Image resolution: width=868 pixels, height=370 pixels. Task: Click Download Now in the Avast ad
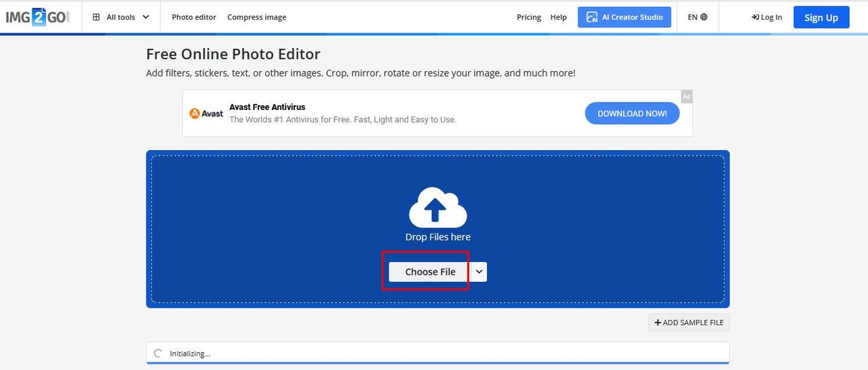click(632, 113)
